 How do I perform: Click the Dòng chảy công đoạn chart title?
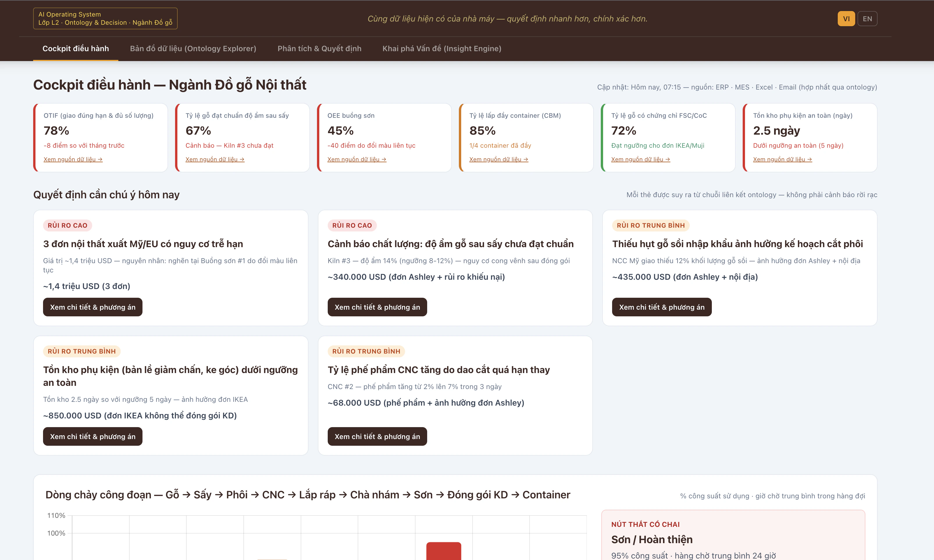(x=308, y=495)
